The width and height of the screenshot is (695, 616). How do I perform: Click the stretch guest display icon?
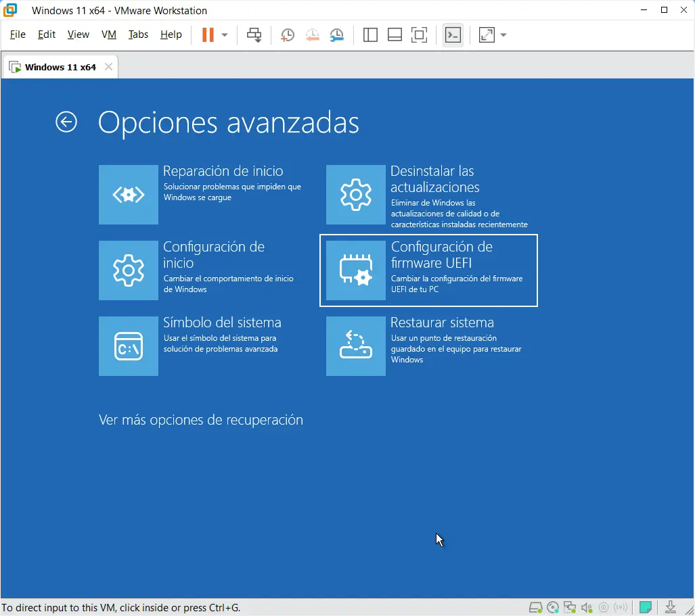(x=487, y=34)
